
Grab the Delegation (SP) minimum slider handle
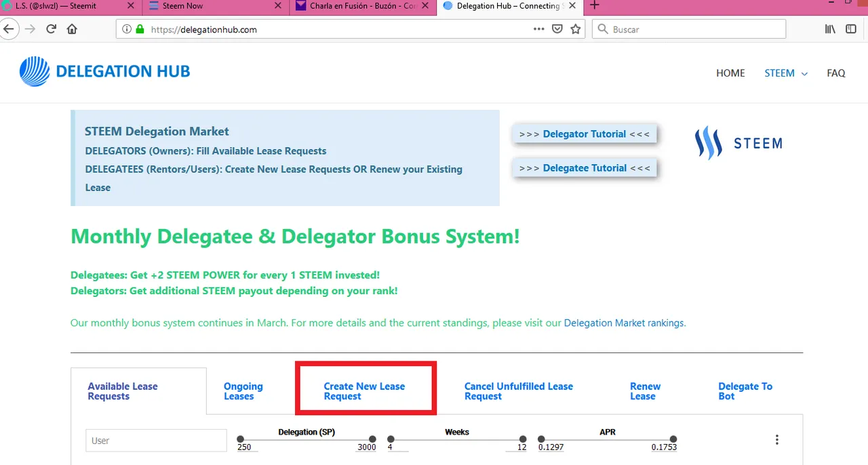pos(241,439)
